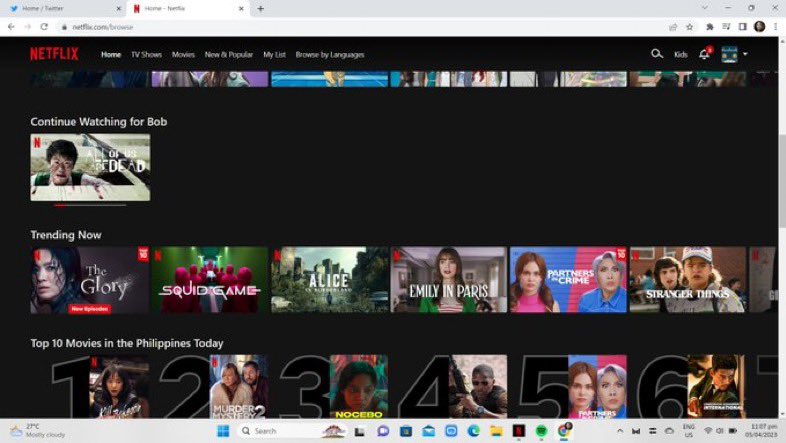Open Netflix app in taskbar

point(519,431)
